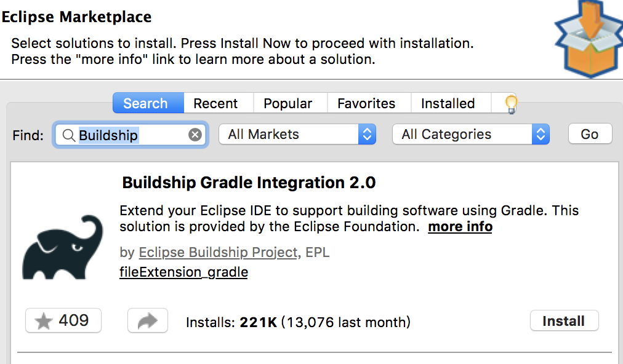Click the fileExtension_gradle tag link

coord(183,272)
